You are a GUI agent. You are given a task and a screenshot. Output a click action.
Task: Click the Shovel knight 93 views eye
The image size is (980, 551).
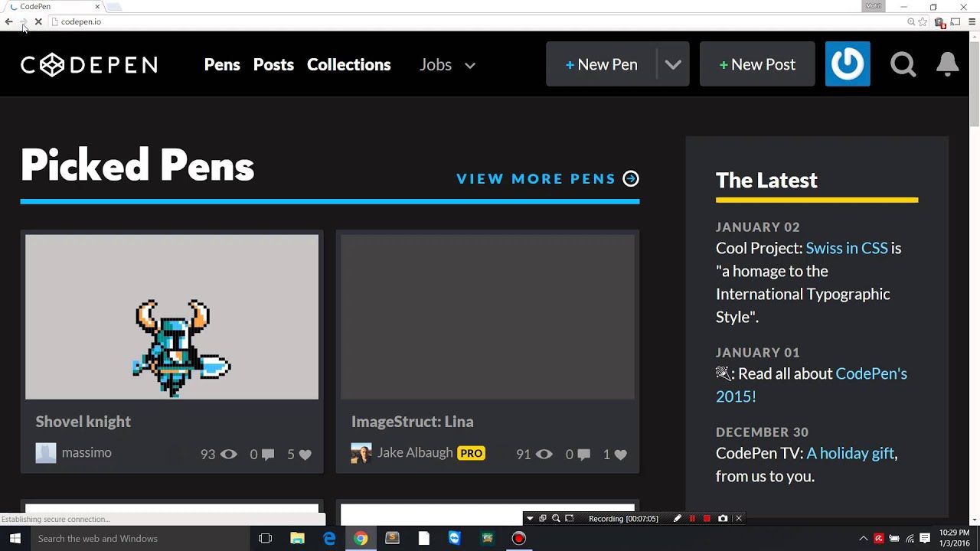tap(228, 455)
